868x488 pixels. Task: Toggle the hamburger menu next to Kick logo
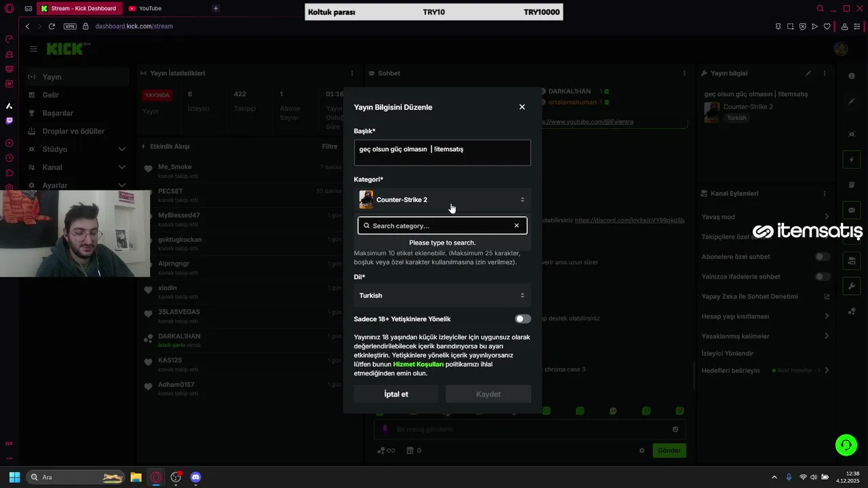[x=33, y=49]
